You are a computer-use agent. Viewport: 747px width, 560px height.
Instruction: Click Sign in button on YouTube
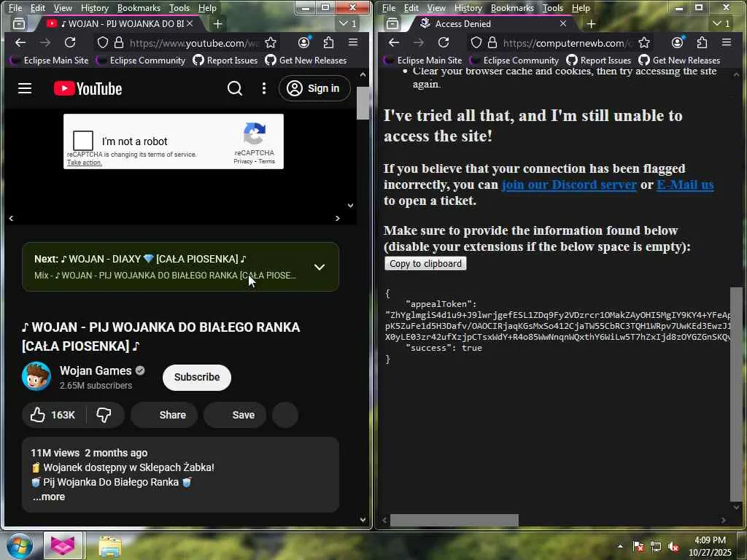click(x=314, y=88)
